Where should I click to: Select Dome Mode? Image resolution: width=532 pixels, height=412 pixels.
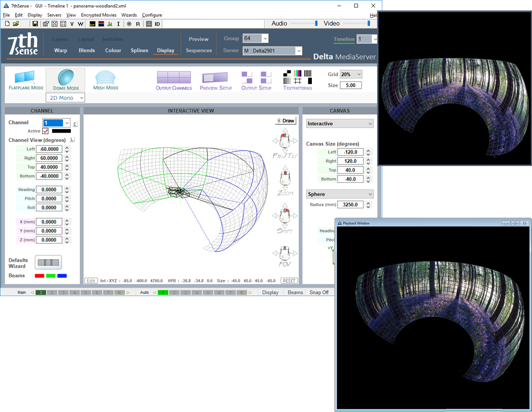point(66,80)
